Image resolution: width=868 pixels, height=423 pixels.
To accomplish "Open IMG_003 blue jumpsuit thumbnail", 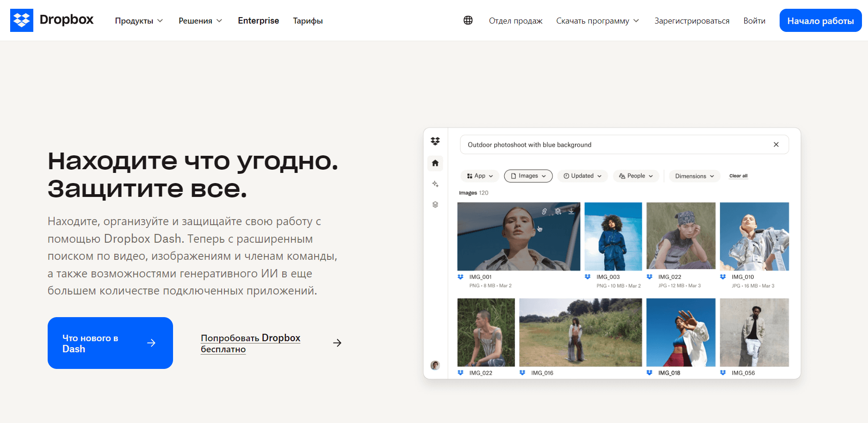I will click(x=613, y=236).
